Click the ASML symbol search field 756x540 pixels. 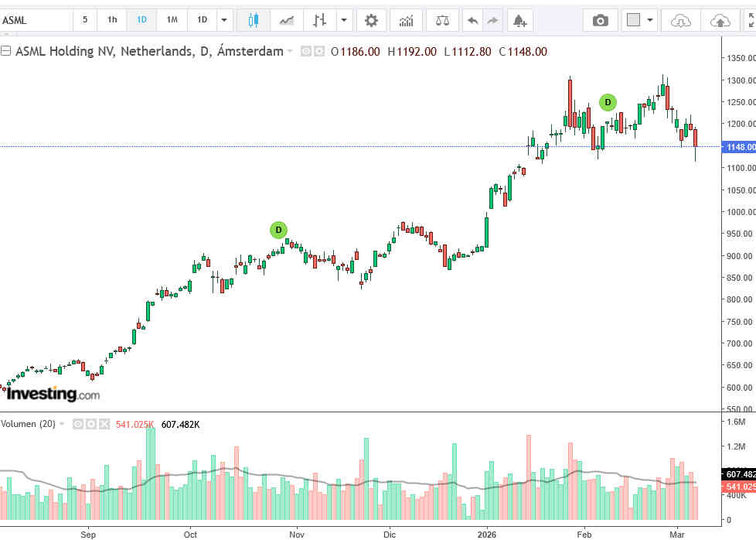tap(35, 20)
